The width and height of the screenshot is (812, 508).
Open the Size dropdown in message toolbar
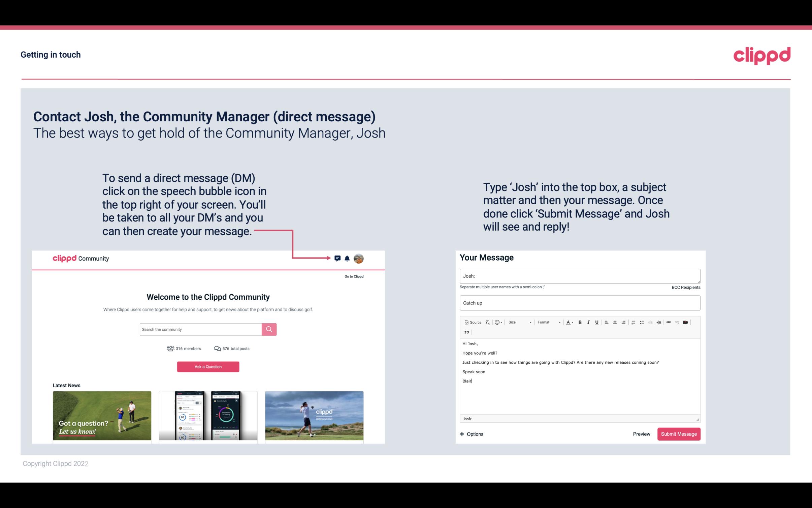tap(518, 322)
